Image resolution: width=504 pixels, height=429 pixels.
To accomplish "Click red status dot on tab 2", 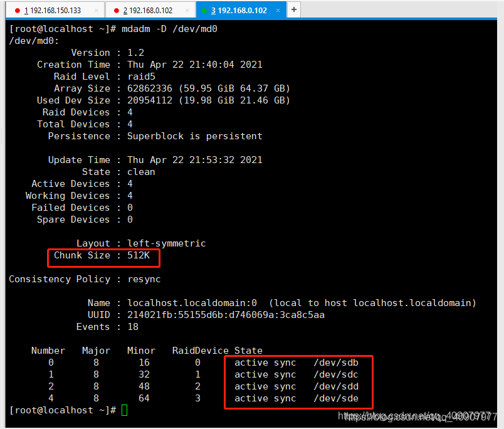I will [x=117, y=11].
